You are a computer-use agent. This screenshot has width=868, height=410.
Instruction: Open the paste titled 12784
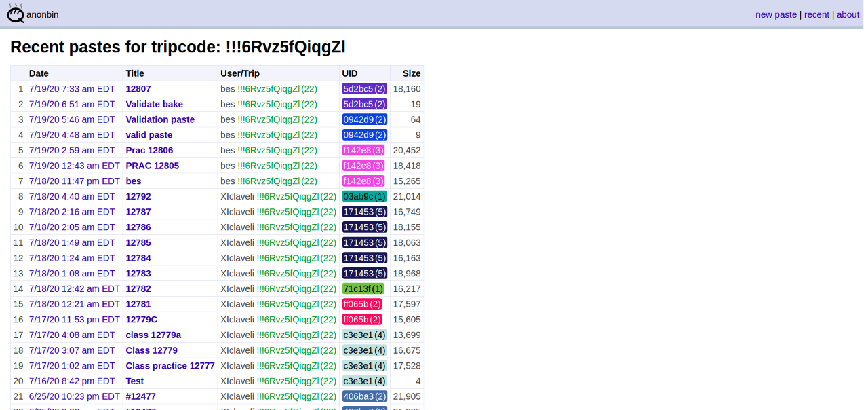(138, 258)
